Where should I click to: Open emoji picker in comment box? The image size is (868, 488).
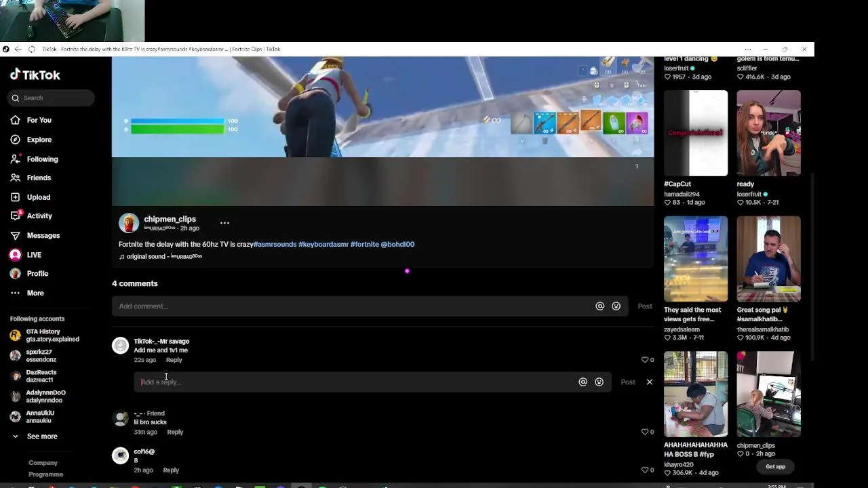pos(616,306)
